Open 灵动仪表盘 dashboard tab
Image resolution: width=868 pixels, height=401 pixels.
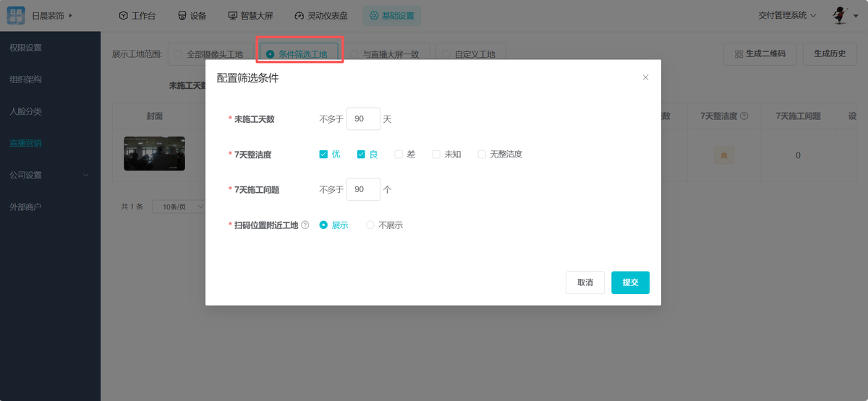321,15
